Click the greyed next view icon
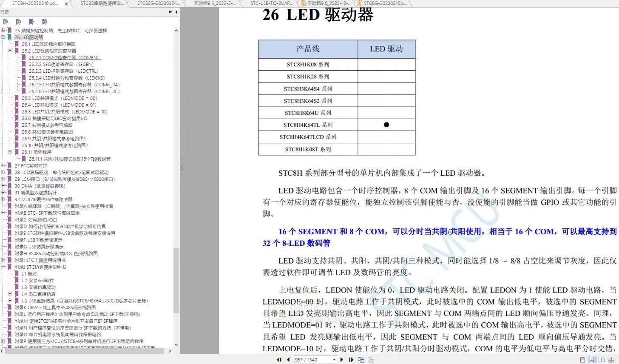Viewport: 619px width, 364px height. click(371, 360)
